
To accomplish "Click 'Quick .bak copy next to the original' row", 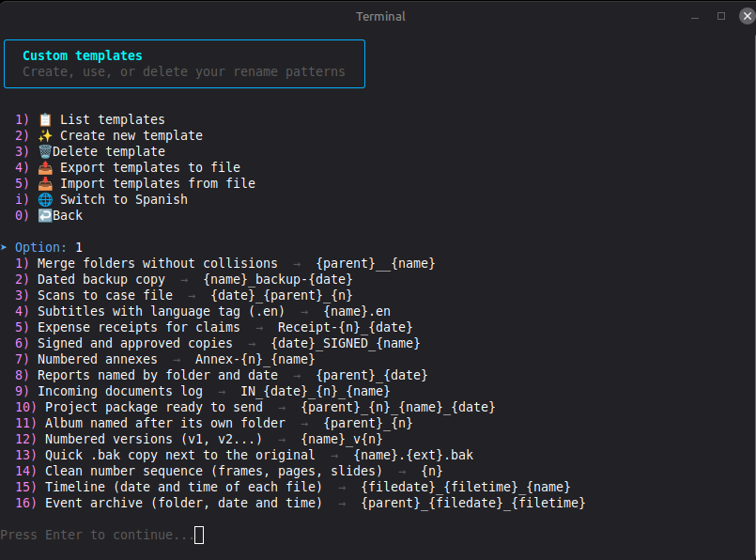I will tap(244, 455).
